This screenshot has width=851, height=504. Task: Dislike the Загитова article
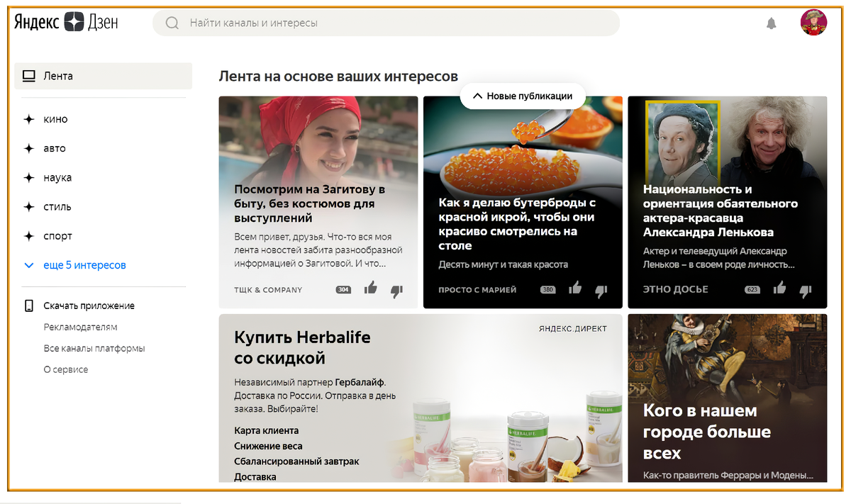(x=396, y=290)
